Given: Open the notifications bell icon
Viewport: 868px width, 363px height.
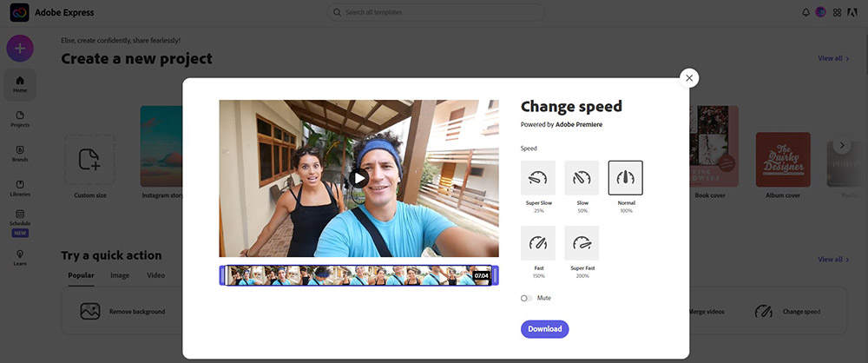Looking at the screenshot, I should [x=806, y=12].
